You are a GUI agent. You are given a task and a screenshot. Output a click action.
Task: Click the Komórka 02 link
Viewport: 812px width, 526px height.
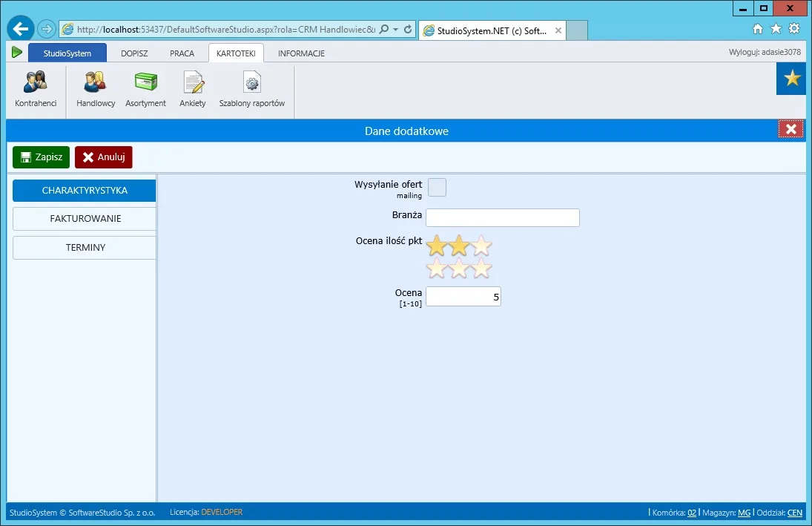click(x=692, y=513)
